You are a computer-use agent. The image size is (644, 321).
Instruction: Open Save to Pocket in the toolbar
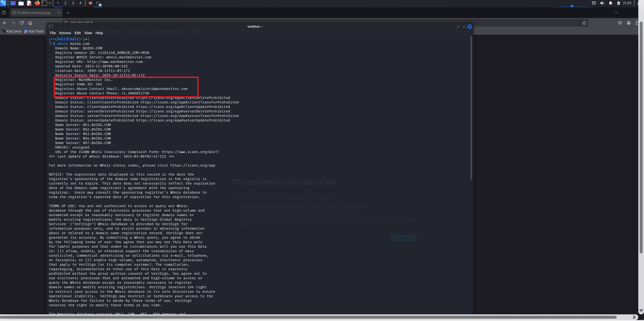click(x=620, y=23)
